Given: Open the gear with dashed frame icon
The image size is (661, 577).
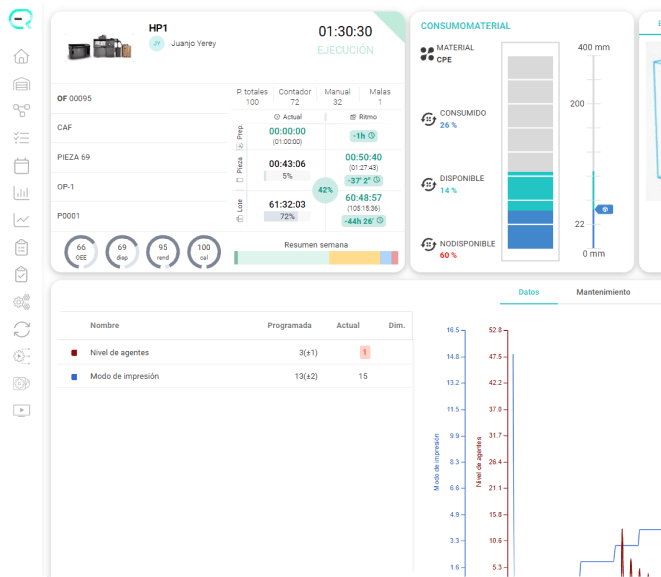Looking at the screenshot, I should (21, 356).
